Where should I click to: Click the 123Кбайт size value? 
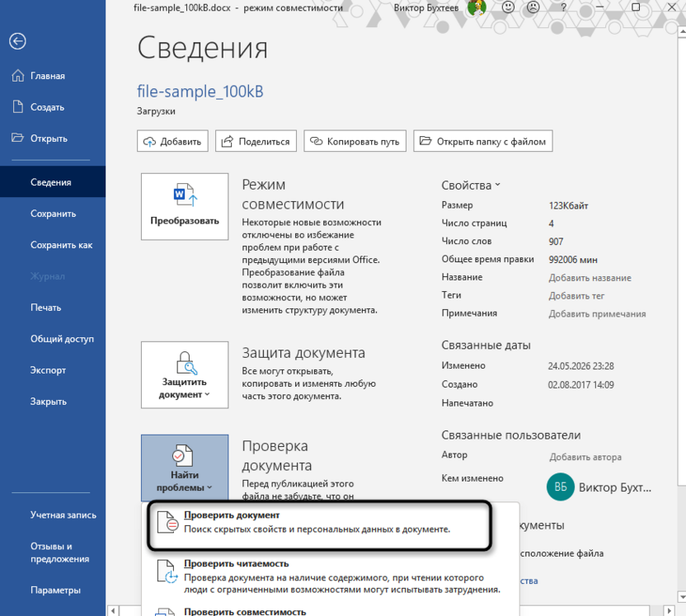[x=568, y=205]
